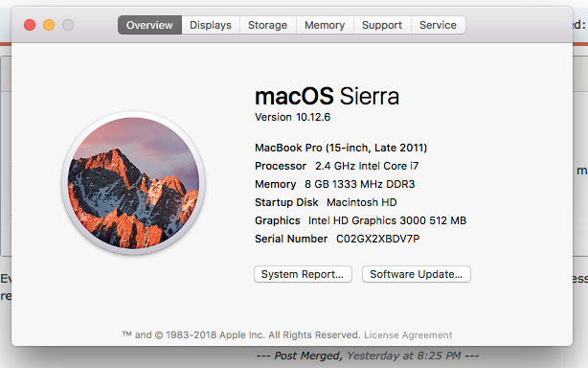
Task: Close the About This Mac window
Action: click(x=30, y=25)
